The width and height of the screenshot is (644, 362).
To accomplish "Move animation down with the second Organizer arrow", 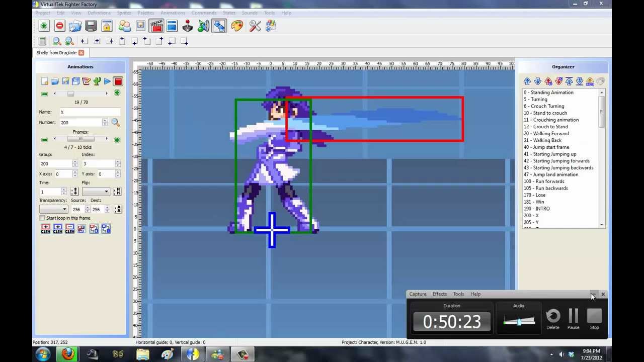I will coord(537,81).
